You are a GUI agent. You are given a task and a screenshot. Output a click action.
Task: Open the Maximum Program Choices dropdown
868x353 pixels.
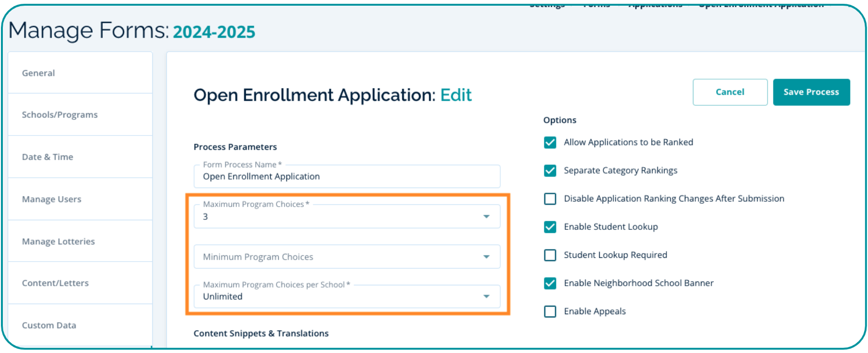346,216
